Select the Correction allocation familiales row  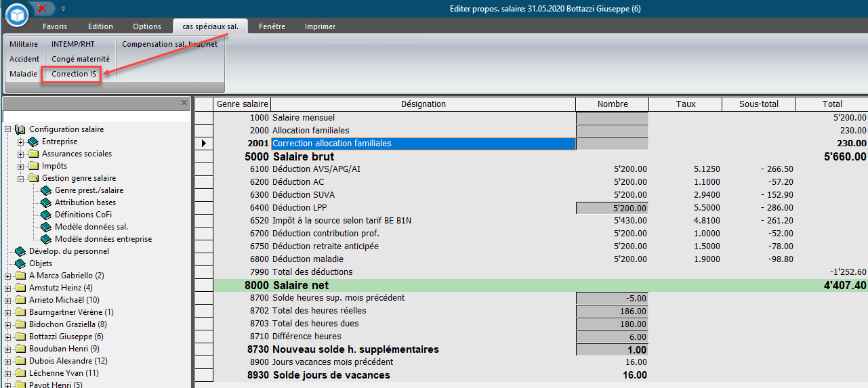tap(423, 144)
